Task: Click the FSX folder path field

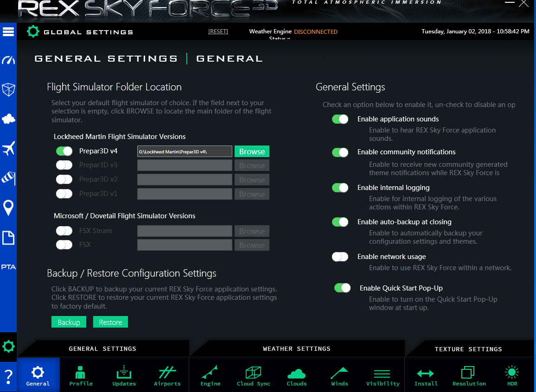Action: [x=185, y=245]
